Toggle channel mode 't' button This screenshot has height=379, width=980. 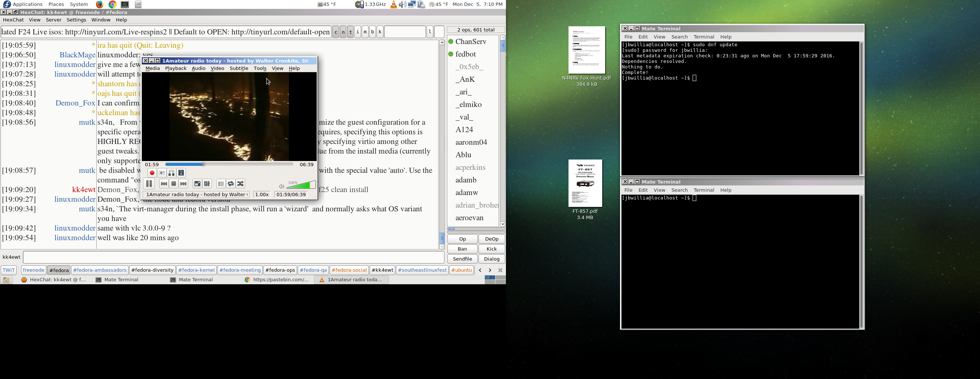pyautogui.click(x=351, y=32)
